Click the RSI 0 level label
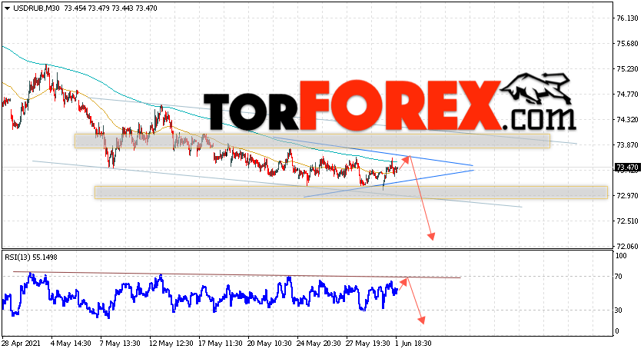 tap(617, 331)
